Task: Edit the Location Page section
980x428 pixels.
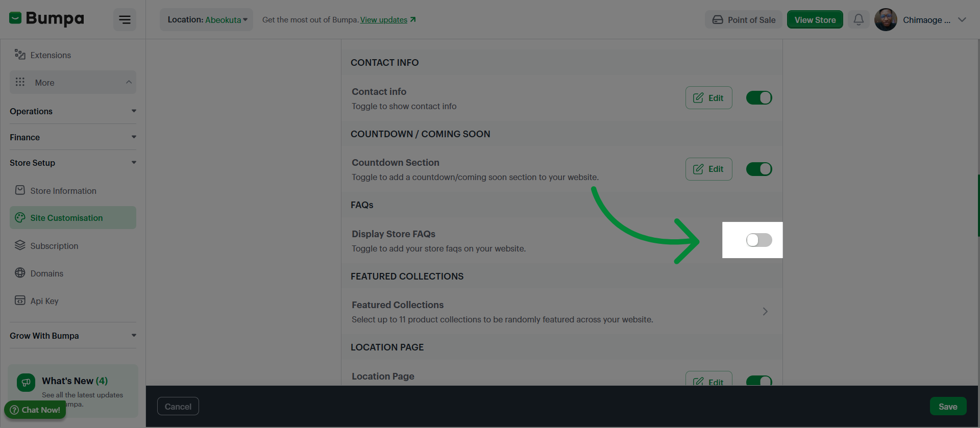Action: click(709, 379)
